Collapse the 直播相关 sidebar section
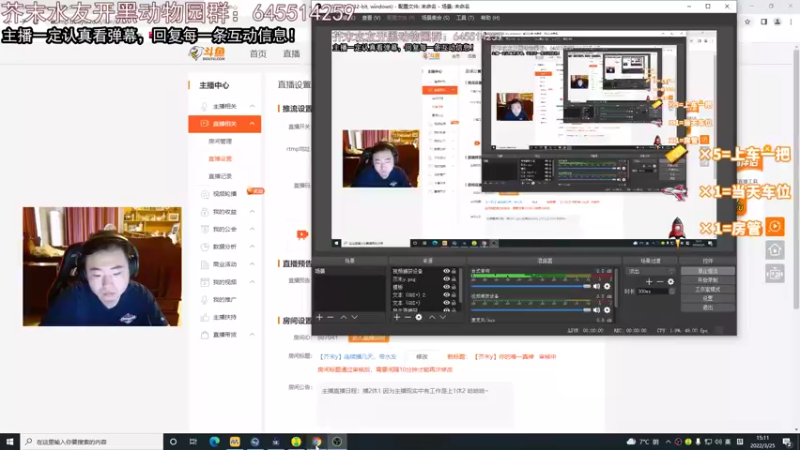Screen dimensions: 800x450 [253, 123]
